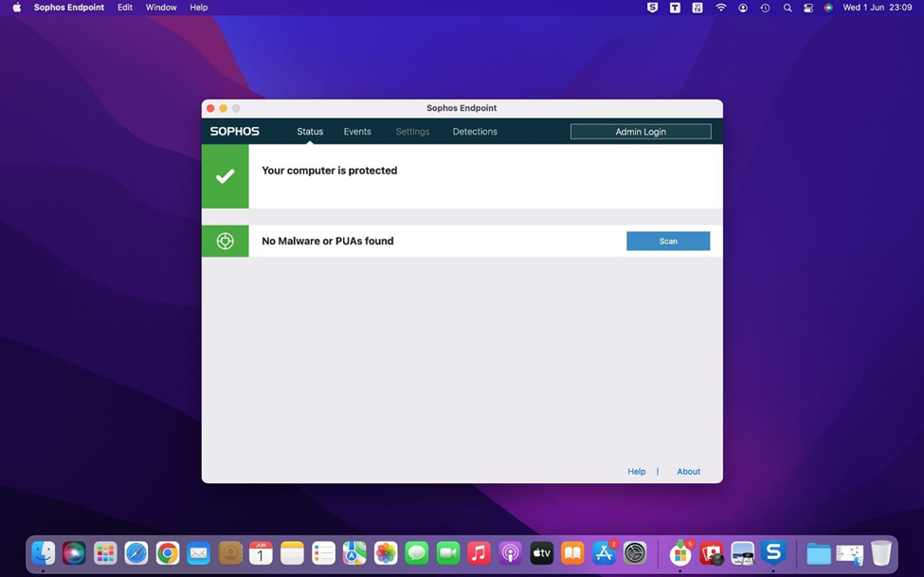Open the blue folder stack in Dock
The image size is (924, 577).
[x=819, y=553]
